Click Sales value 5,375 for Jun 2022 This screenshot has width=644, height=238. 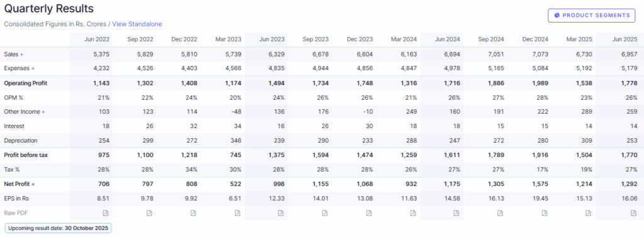click(101, 54)
